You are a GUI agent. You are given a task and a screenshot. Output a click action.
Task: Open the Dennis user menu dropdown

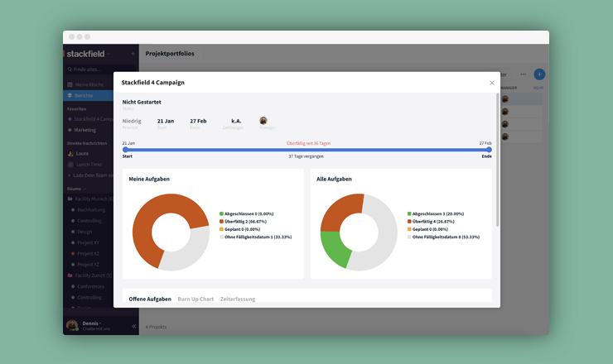pyautogui.click(x=92, y=323)
